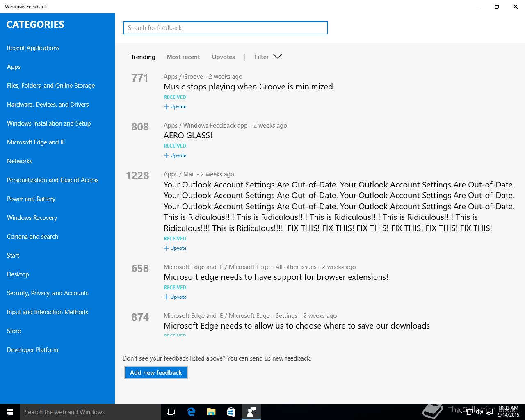Open the Recent Applications category
The image size is (525, 420).
(33, 48)
